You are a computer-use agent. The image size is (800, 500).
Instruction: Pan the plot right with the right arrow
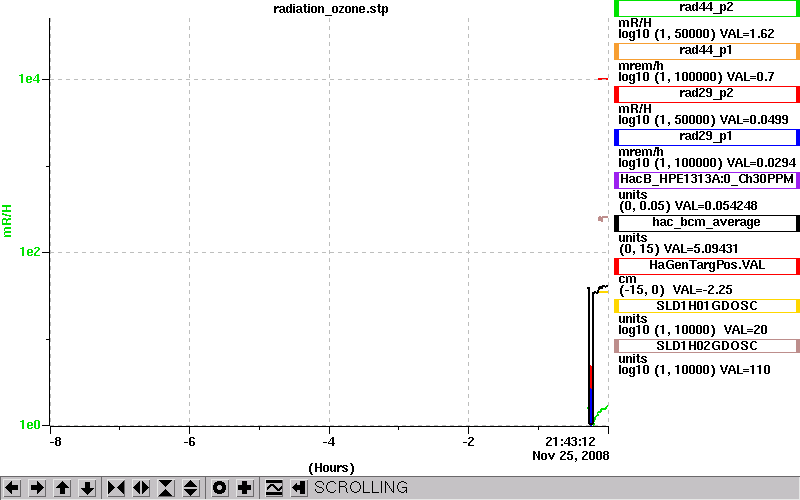click(x=37, y=488)
